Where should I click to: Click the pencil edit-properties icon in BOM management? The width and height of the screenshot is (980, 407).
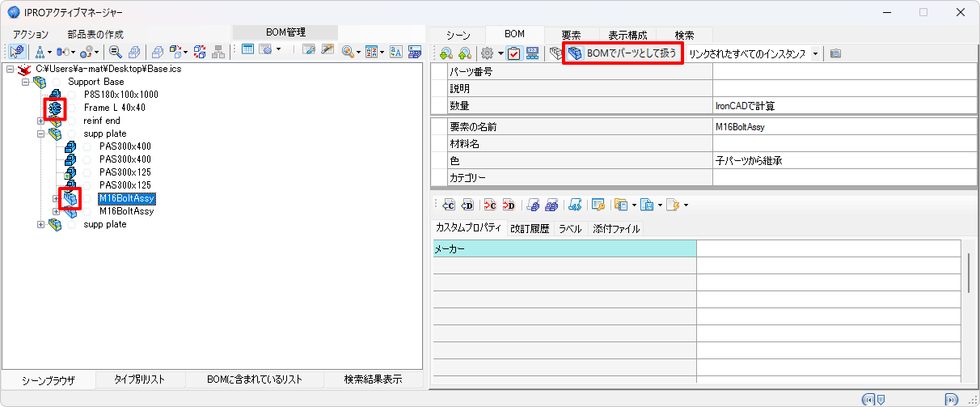pyautogui.click(x=308, y=50)
